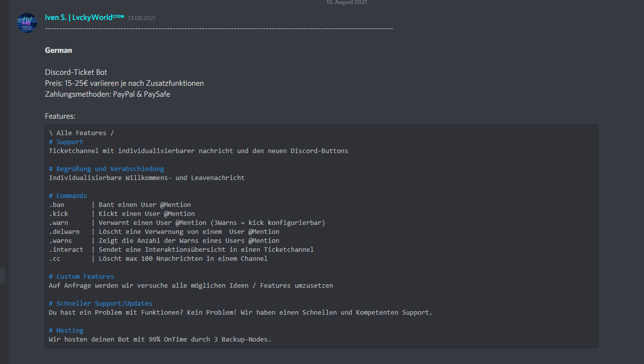Viewport: 644px width, 364px height.
Task: Click the # Hosting section heading
Action: point(66,331)
